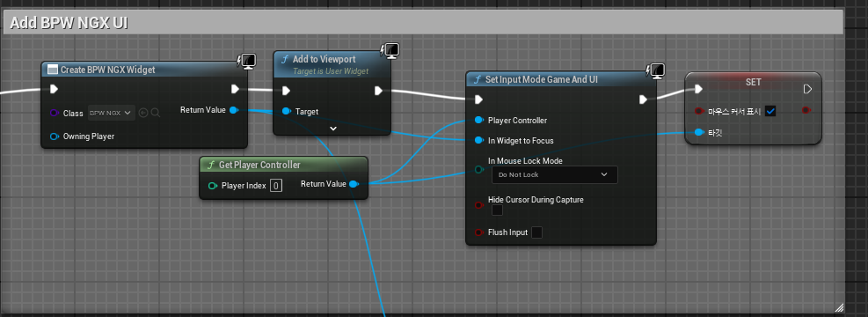Click the exec input pin of Create BPW NGX Widget
This screenshot has width=868, height=317.
(x=55, y=89)
